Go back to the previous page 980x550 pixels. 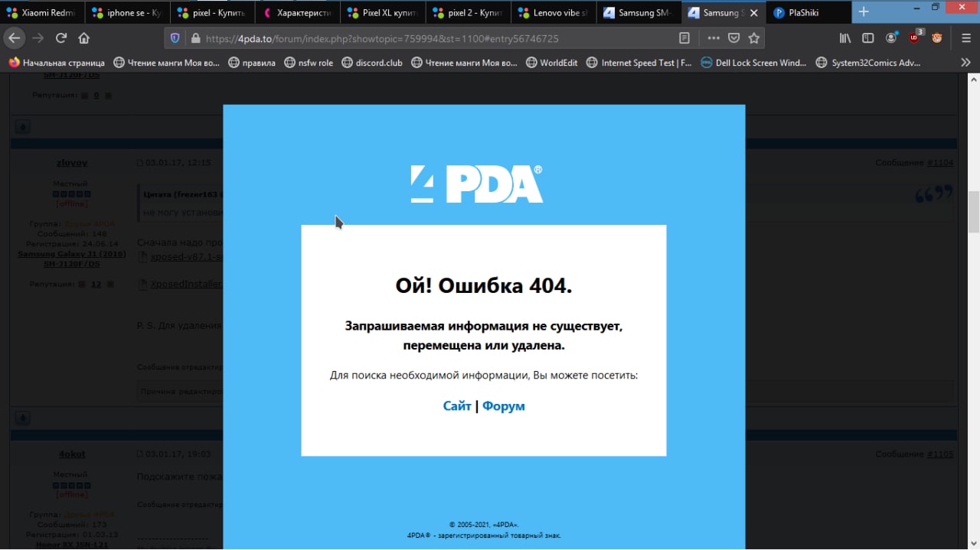[15, 38]
